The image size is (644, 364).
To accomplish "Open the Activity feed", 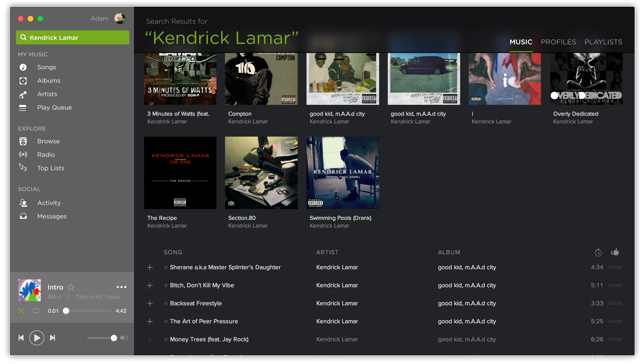I will click(x=49, y=203).
